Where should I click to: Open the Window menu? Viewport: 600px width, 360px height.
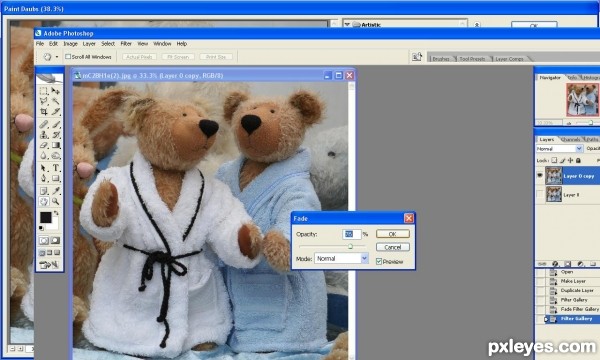tap(162, 44)
